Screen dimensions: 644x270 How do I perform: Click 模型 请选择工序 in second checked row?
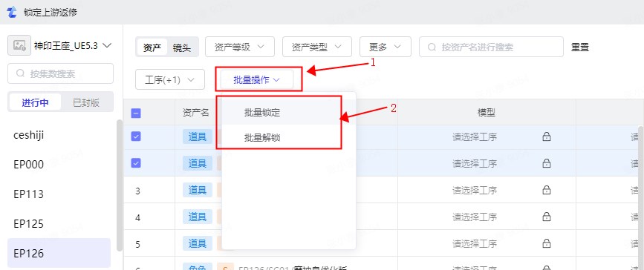click(475, 163)
